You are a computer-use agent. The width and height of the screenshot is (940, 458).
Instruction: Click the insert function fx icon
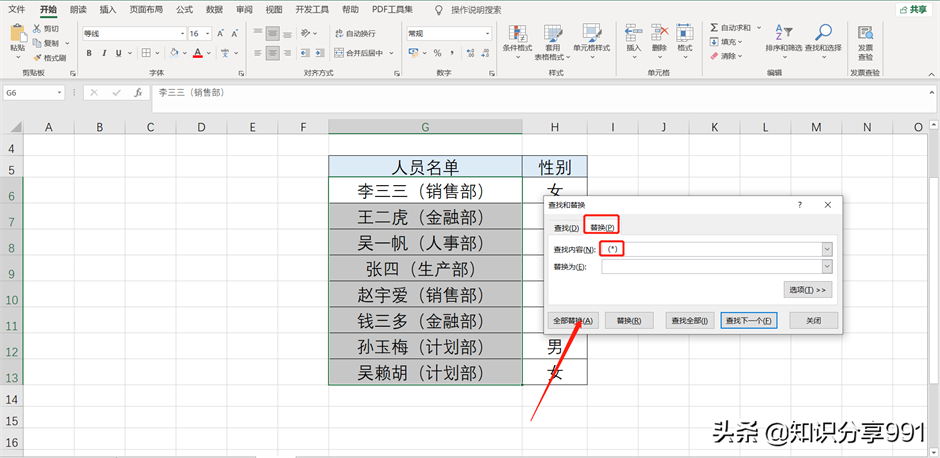138,92
